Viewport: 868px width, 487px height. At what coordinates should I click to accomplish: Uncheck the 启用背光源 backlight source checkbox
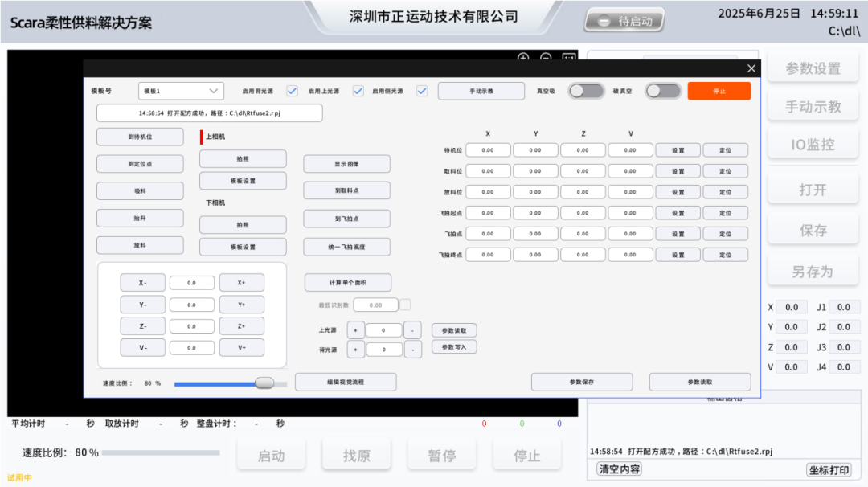point(291,91)
